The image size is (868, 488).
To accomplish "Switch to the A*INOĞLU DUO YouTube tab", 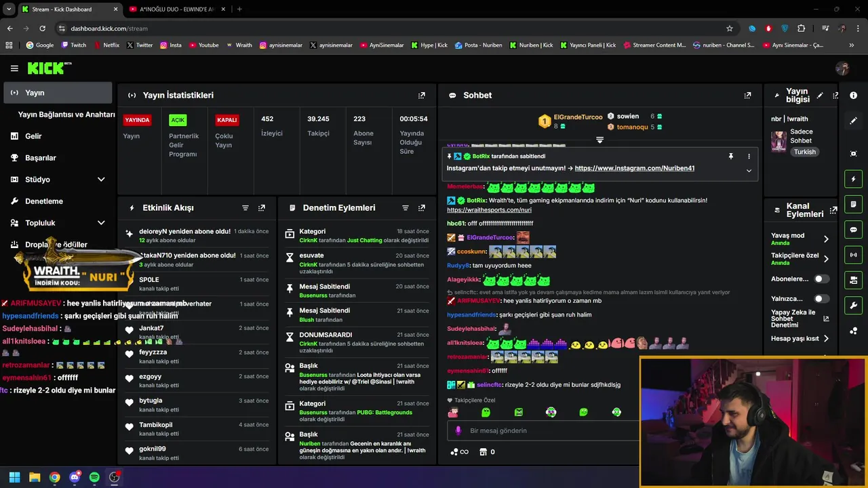I will (x=177, y=9).
